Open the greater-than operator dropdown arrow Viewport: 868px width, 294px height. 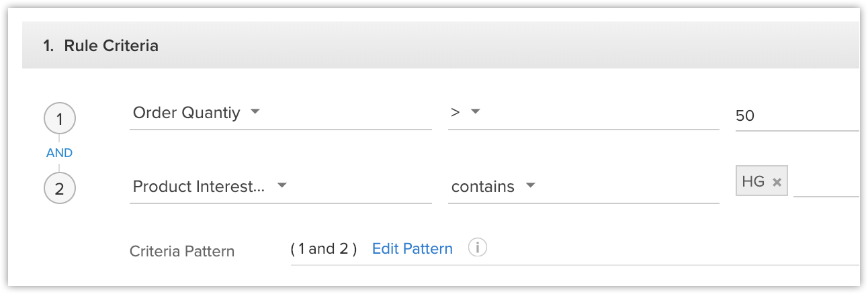476,112
